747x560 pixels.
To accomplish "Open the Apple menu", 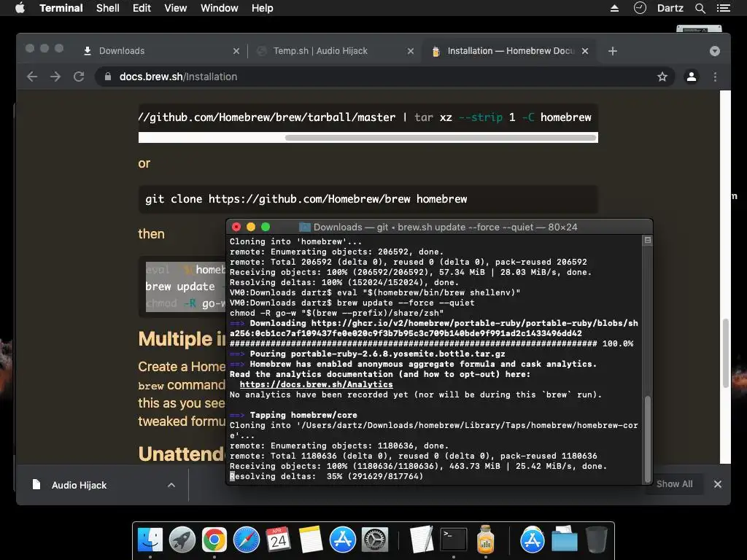I will 20,8.
